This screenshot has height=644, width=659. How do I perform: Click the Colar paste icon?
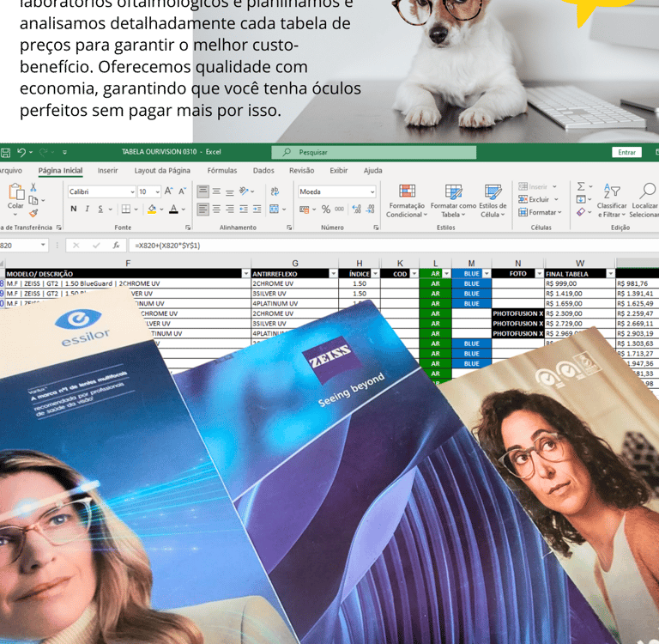(x=16, y=192)
